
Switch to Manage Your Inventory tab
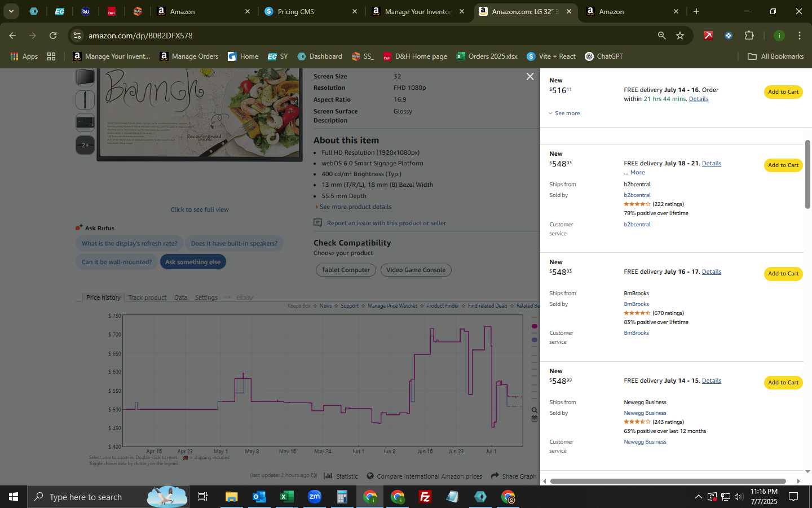[x=417, y=11]
